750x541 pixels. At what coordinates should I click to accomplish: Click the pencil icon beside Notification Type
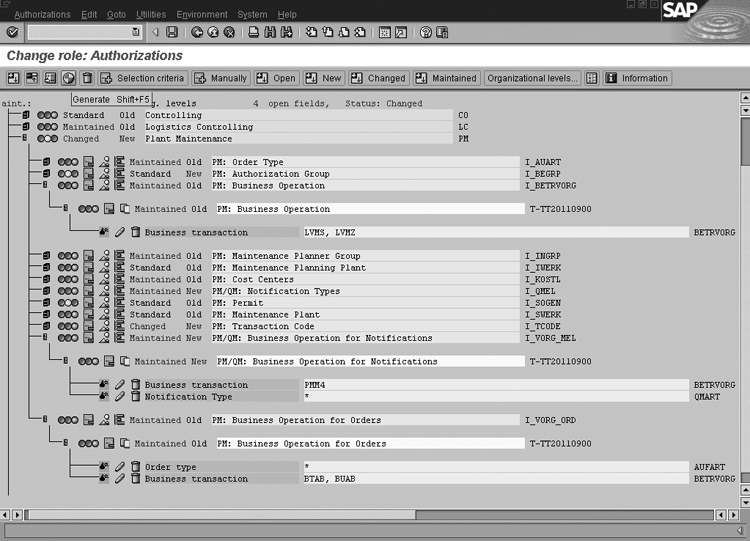click(x=120, y=397)
